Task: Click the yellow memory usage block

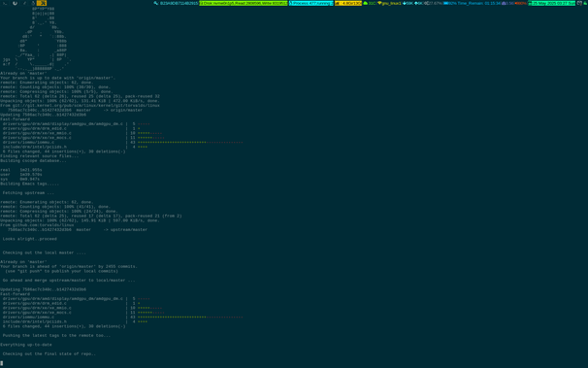Action: [348, 3]
